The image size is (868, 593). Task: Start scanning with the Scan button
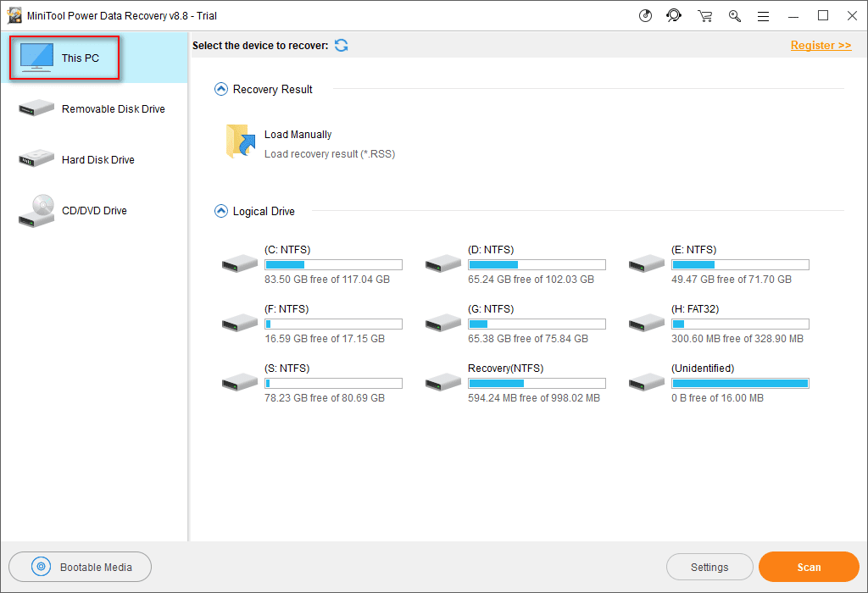[x=809, y=567]
